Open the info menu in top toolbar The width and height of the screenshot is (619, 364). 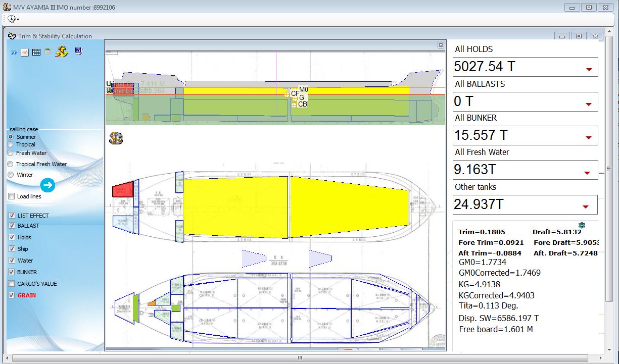pos(13,19)
